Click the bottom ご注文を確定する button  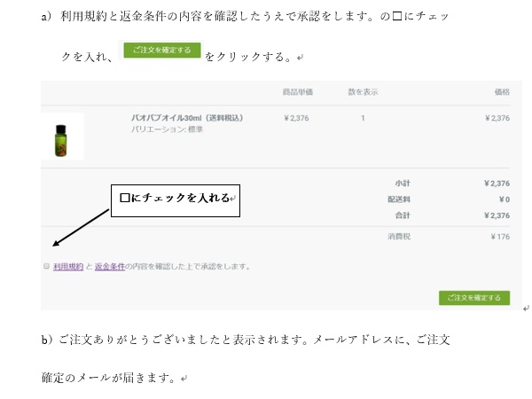(474, 298)
